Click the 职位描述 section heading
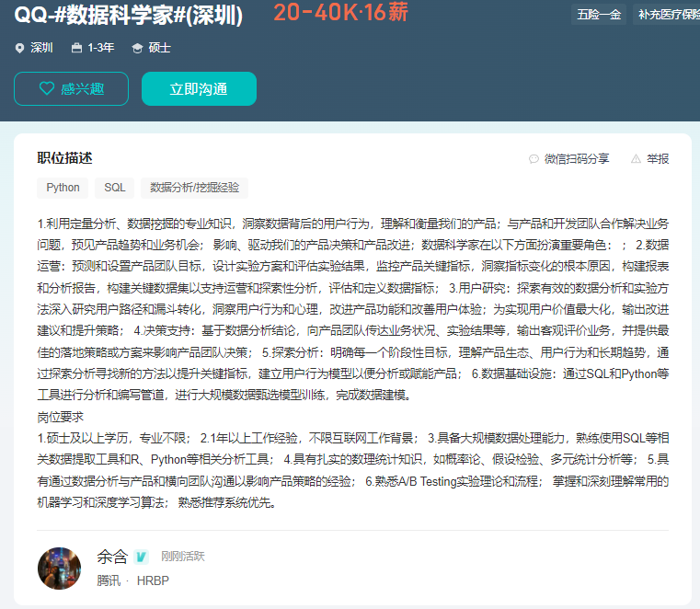The width and height of the screenshot is (700, 609). coord(64,158)
